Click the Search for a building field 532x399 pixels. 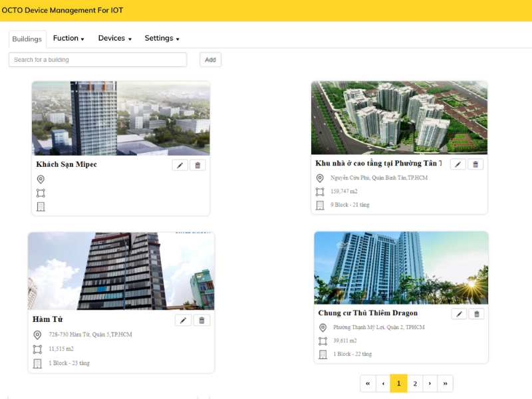[97, 60]
